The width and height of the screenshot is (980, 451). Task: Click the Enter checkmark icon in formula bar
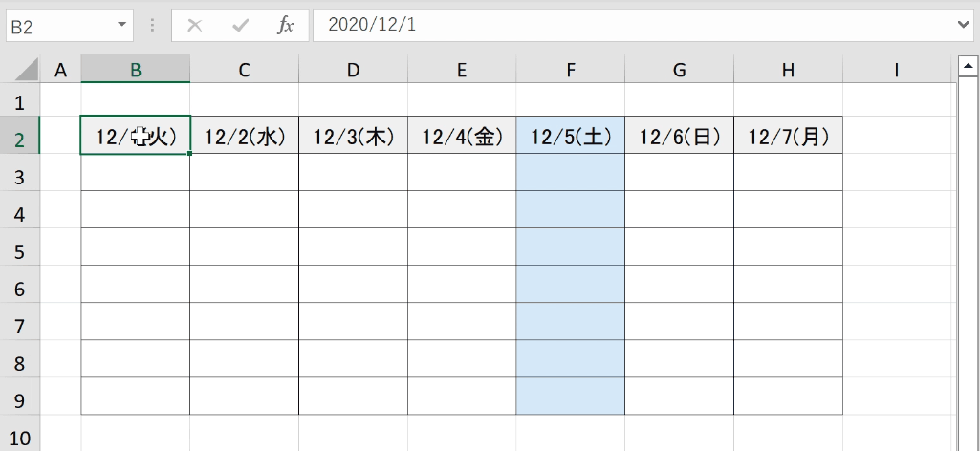click(x=240, y=25)
